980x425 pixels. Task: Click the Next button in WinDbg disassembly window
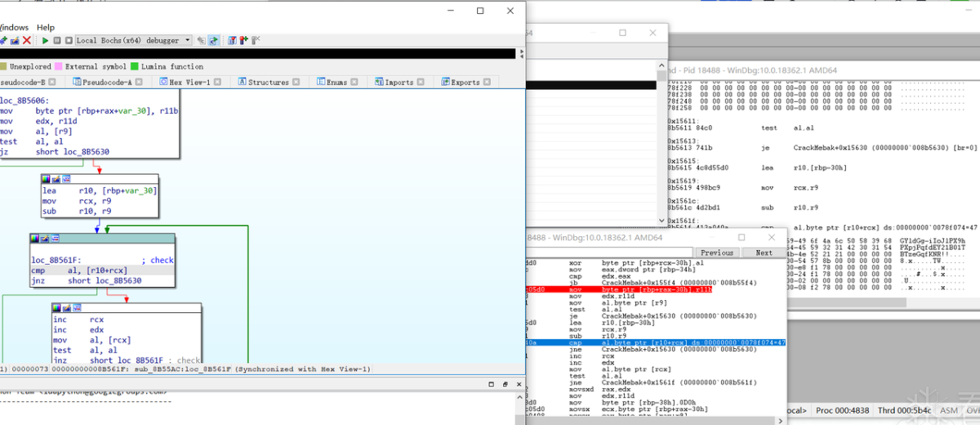[764, 253]
